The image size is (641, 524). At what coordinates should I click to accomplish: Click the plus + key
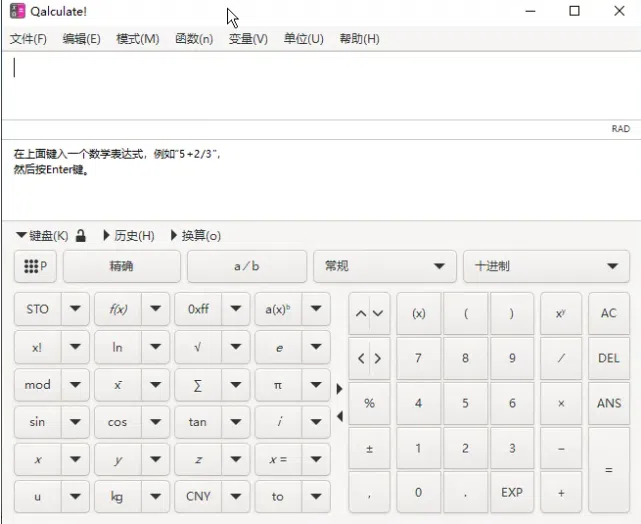560,493
